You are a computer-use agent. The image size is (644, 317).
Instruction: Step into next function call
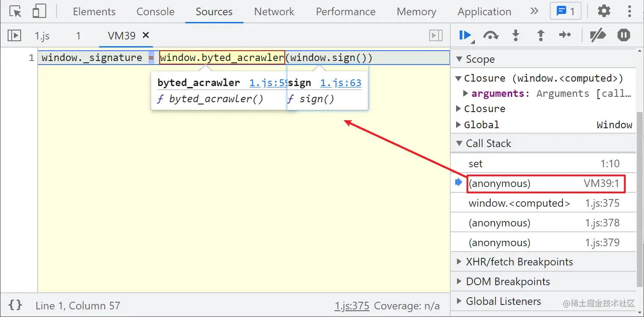point(516,35)
